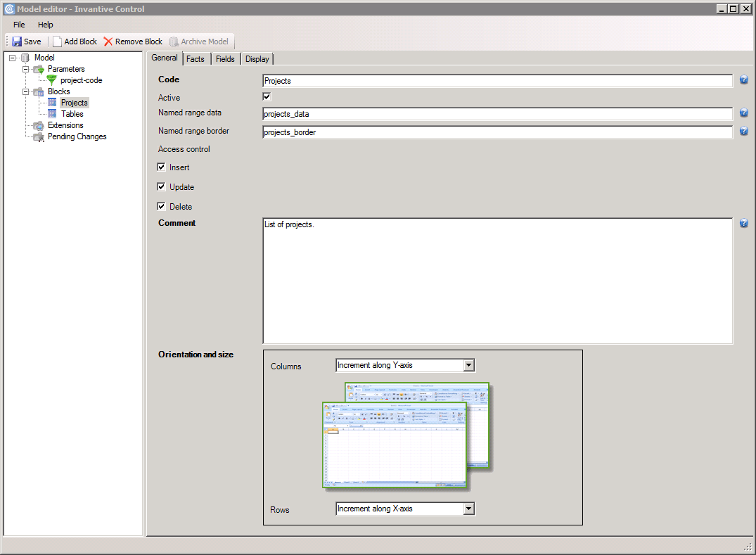Collapse the Blocks tree node
The image size is (756, 555).
coord(26,91)
